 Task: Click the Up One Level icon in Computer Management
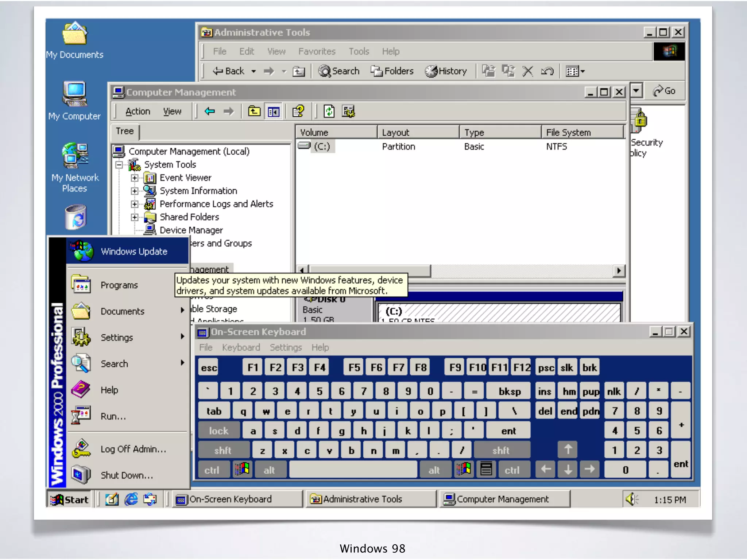(254, 112)
